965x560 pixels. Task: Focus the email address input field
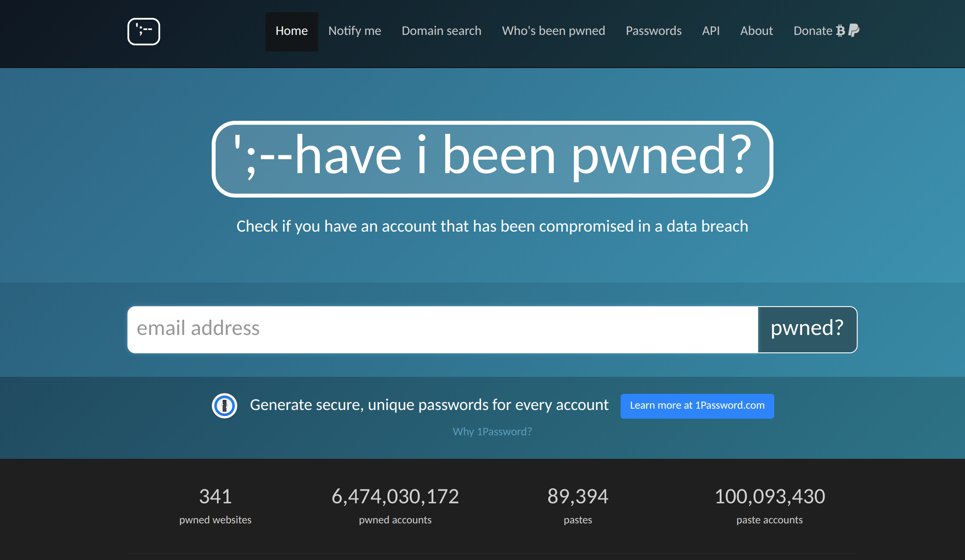click(x=442, y=329)
